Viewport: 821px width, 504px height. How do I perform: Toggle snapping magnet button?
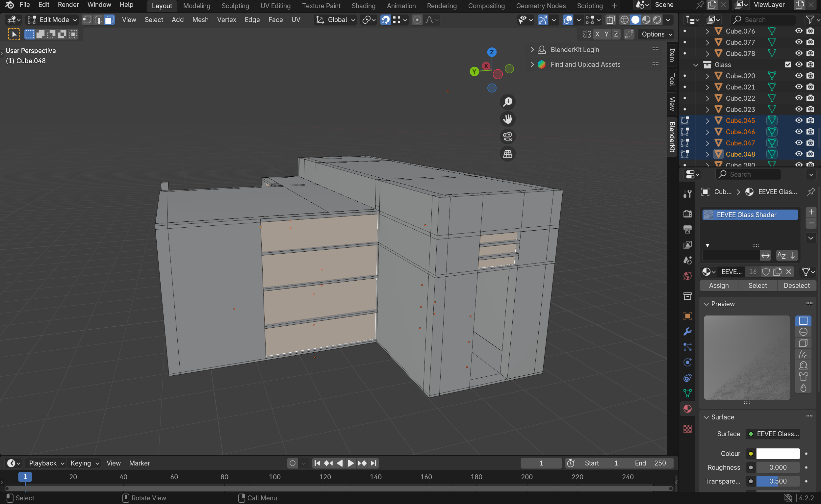pos(385,20)
